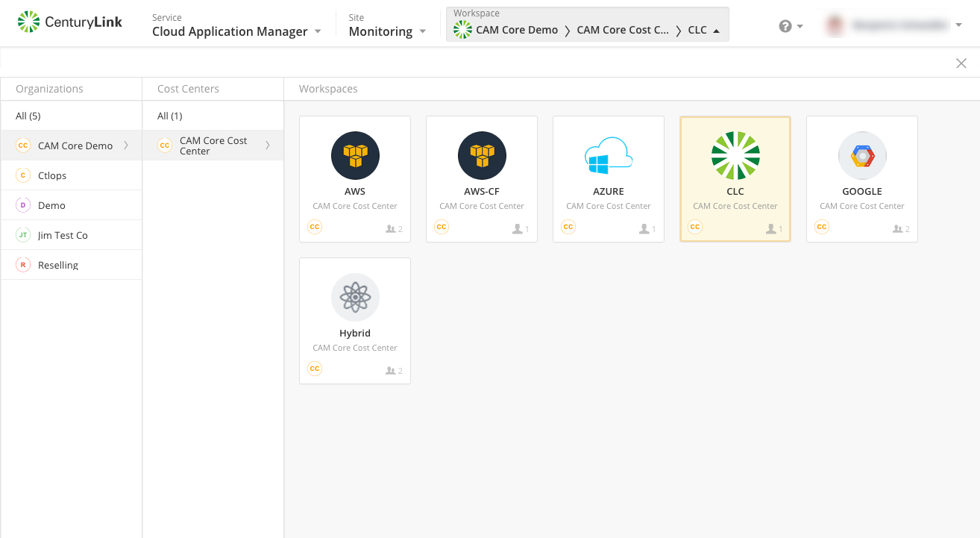Select the Reselling organization
Viewport: 980px width, 538px height.
pos(71,265)
